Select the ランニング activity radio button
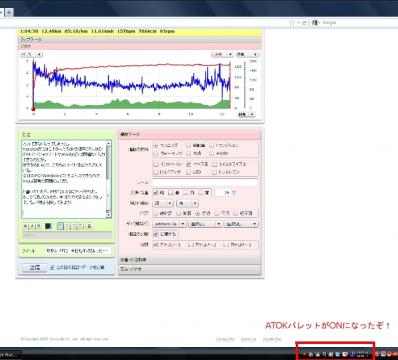The height and width of the screenshot is (360, 398). 156,146
